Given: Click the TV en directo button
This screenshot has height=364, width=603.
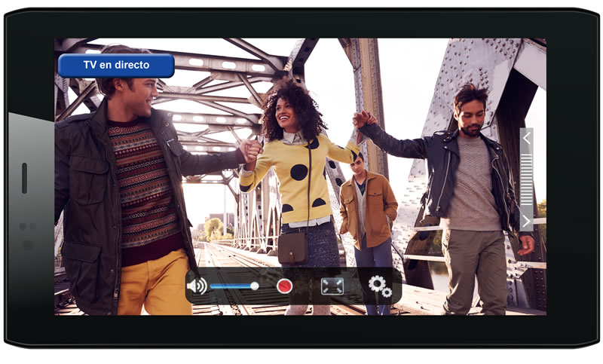Looking at the screenshot, I should 116,66.
